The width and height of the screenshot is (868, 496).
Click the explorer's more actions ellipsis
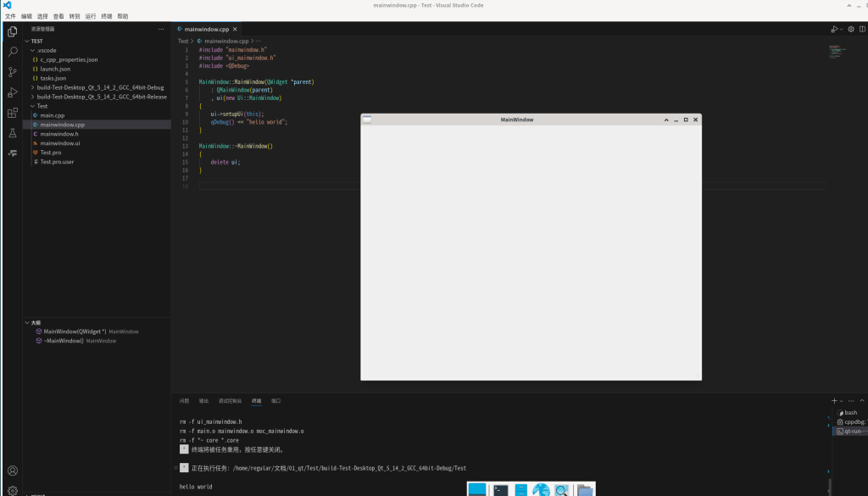tap(161, 29)
